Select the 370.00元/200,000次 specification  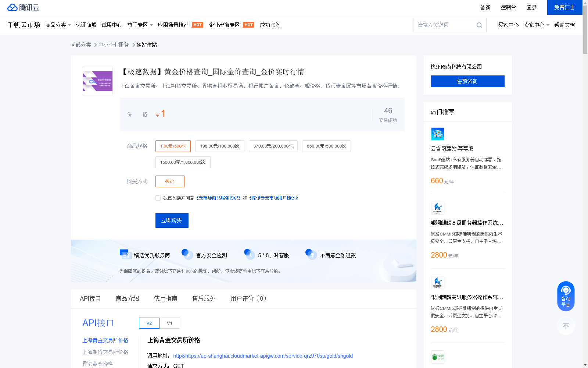click(x=273, y=146)
